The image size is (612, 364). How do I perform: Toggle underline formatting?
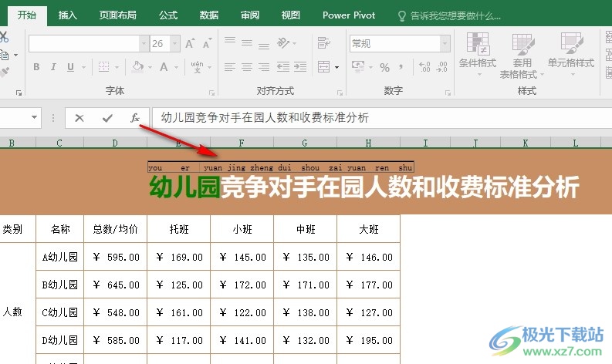(71, 67)
